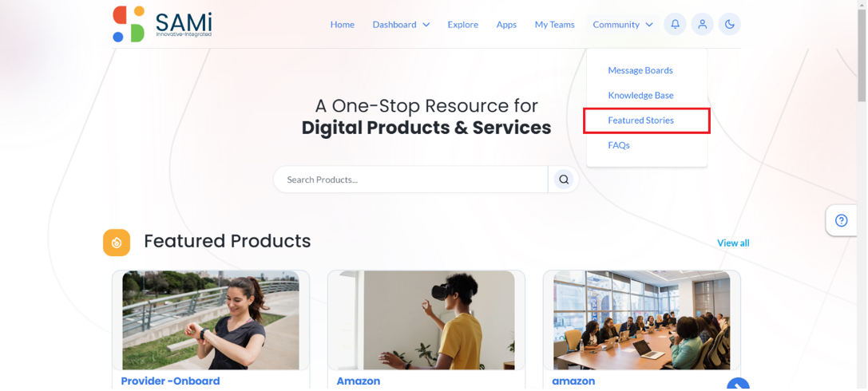Viewport: 868px width, 391px height.
Task: Click the View all link
Action: pyautogui.click(x=733, y=243)
